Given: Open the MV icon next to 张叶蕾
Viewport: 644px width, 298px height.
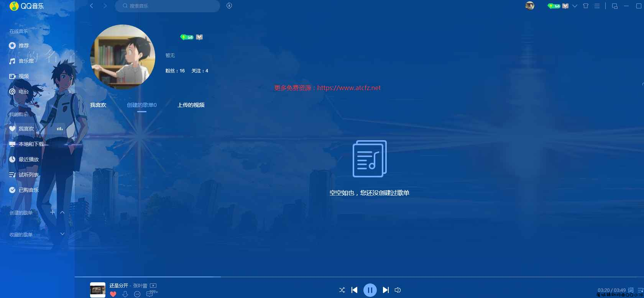Looking at the screenshot, I should point(153,285).
